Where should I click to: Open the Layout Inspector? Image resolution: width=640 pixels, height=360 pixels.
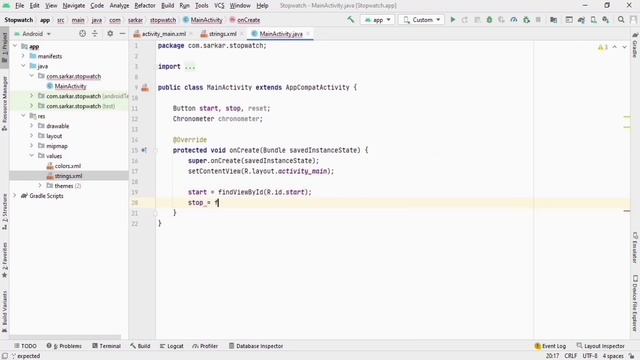pos(600,346)
